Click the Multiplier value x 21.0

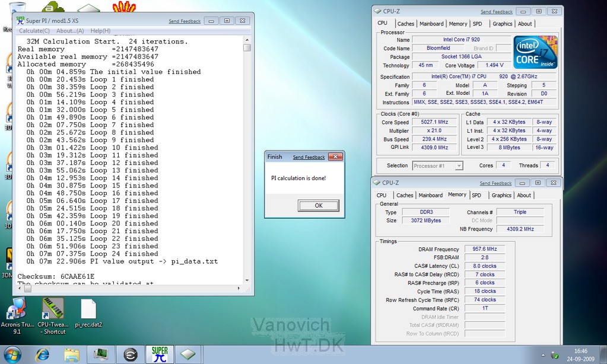(x=434, y=131)
